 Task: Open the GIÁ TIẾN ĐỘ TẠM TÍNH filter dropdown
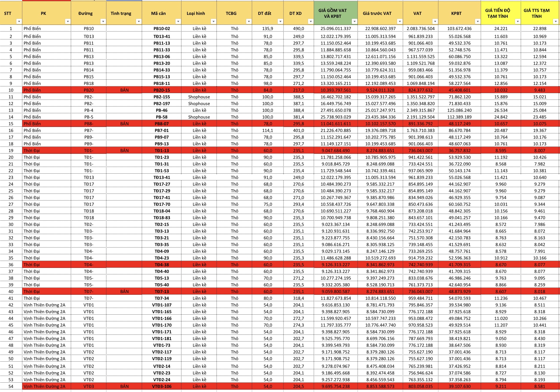point(517,21)
